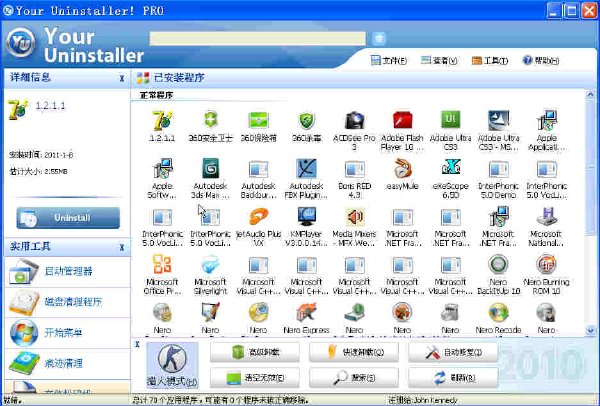Select the easyMule program icon
The image size is (600, 406).
(402, 168)
